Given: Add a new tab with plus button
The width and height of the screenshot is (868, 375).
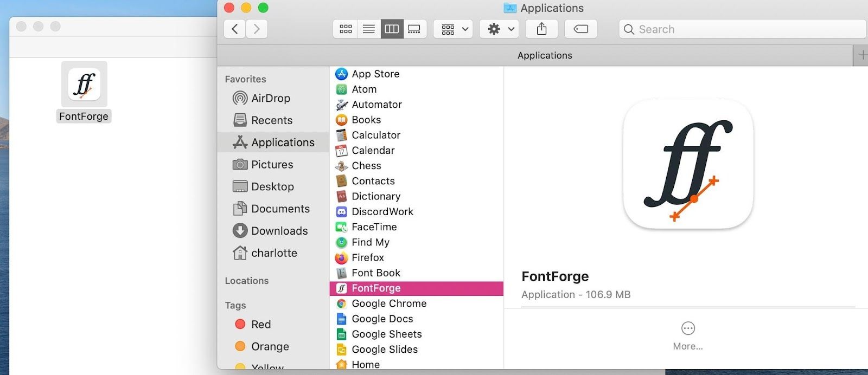Looking at the screenshot, I should pyautogui.click(x=861, y=55).
